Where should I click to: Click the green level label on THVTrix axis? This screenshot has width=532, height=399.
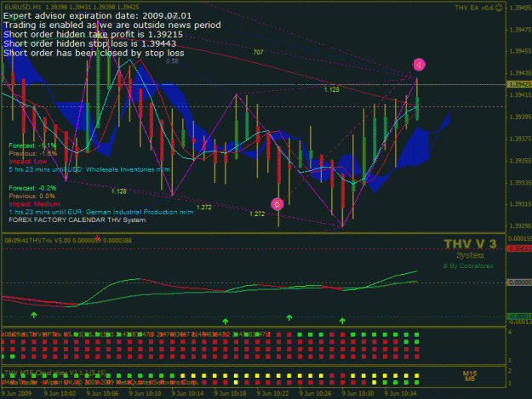[x=519, y=316]
